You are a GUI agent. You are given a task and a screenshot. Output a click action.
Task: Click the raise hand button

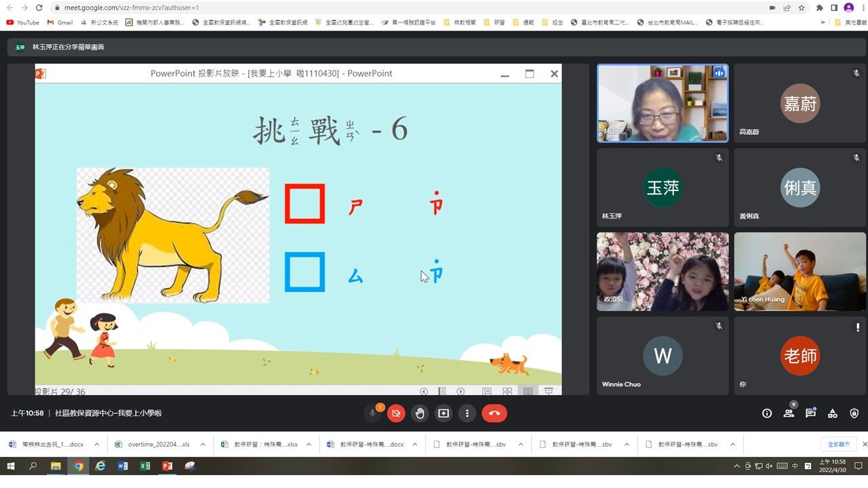click(x=420, y=413)
